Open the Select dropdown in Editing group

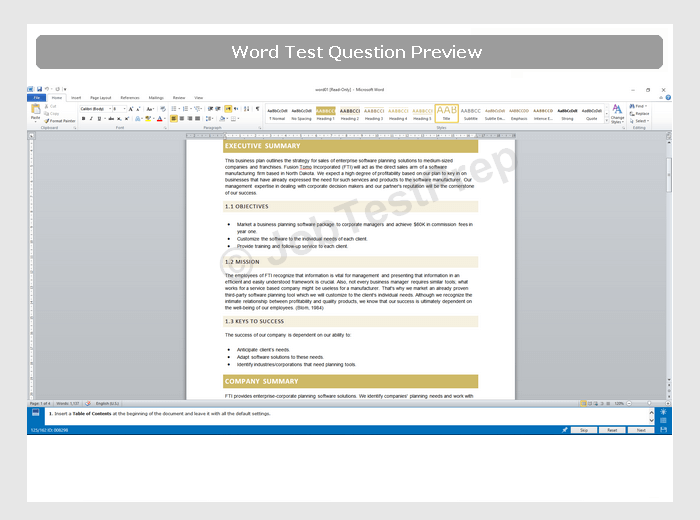point(640,121)
